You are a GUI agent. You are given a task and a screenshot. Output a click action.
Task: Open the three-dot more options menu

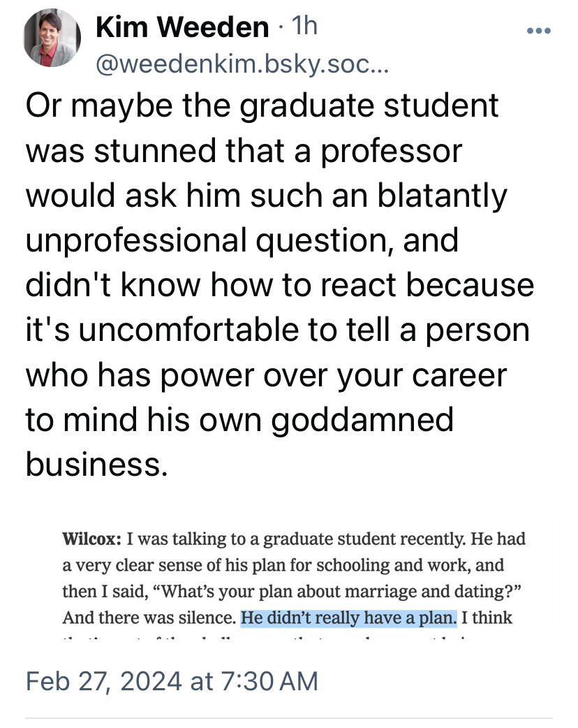point(539,31)
